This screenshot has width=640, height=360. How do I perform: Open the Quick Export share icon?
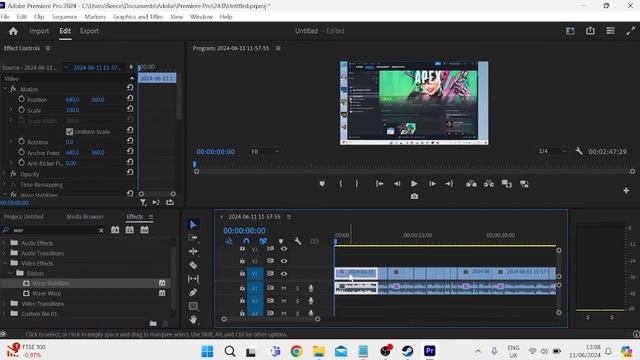[x=590, y=31]
